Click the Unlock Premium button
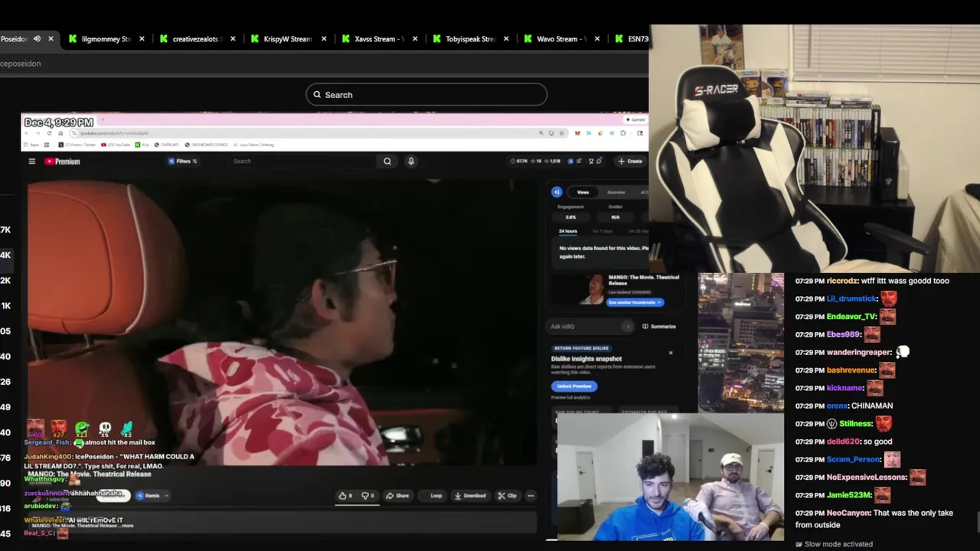This screenshot has height=551, width=980. (x=574, y=386)
